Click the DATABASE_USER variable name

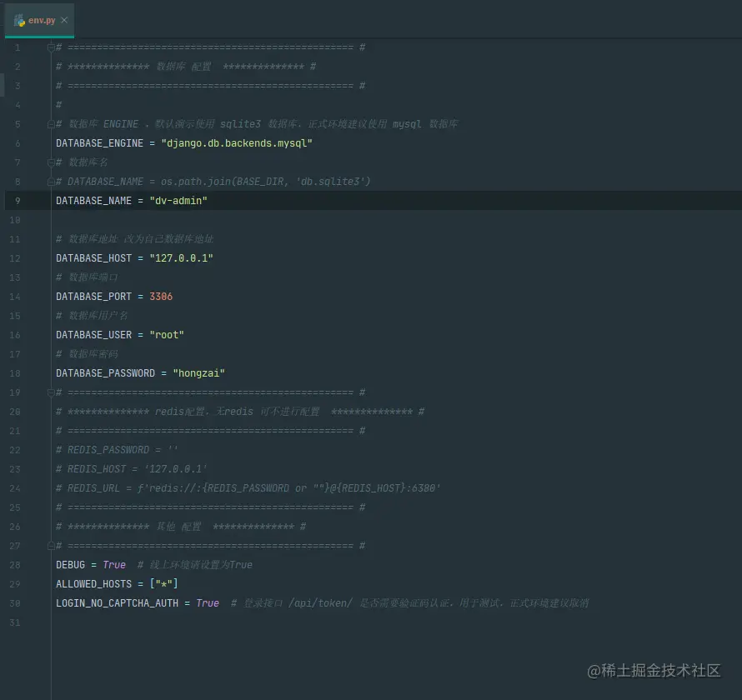click(x=93, y=335)
